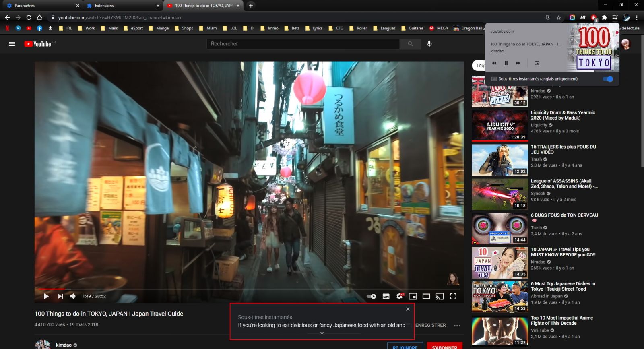Click the S'ABONNER subscribe button

pos(444,346)
